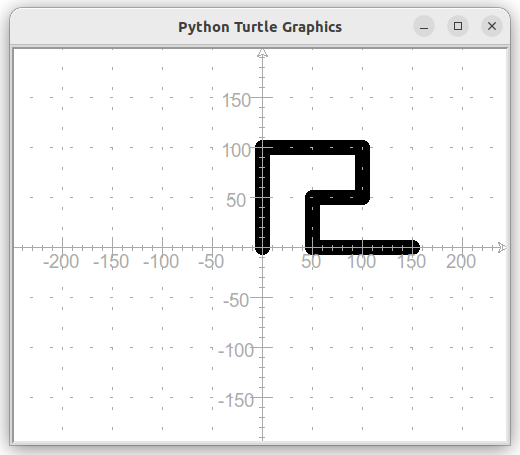
Task: Click the 100 label on the y-axis
Action: click(x=236, y=150)
